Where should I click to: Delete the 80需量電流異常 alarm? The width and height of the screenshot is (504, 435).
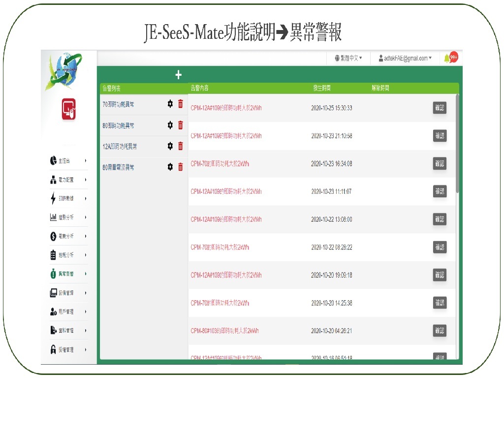[180, 167]
